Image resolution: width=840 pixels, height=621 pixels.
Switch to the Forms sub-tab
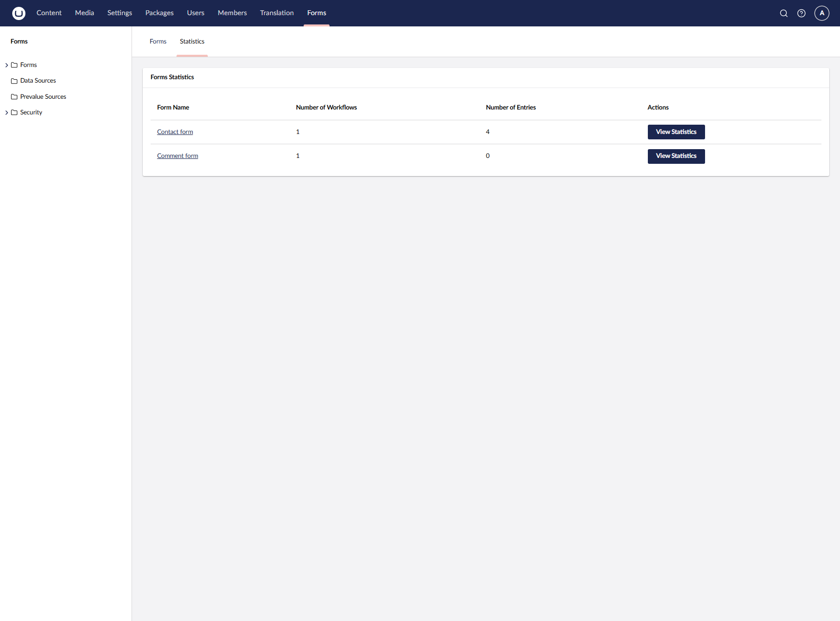coord(158,42)
